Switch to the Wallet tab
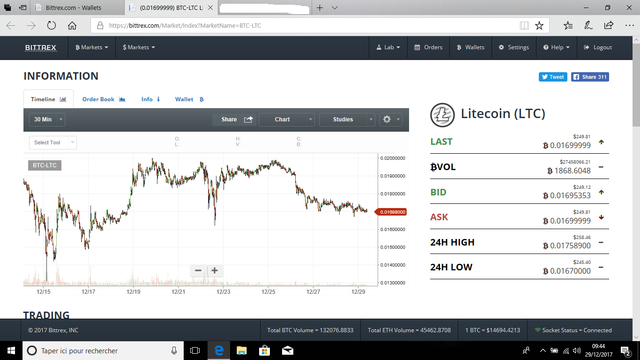Screen dimensions: 640x360 (189, 99)
